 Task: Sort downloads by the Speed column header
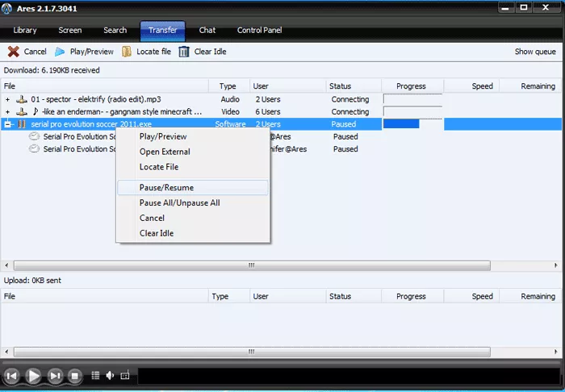click(x=471, y=86)
